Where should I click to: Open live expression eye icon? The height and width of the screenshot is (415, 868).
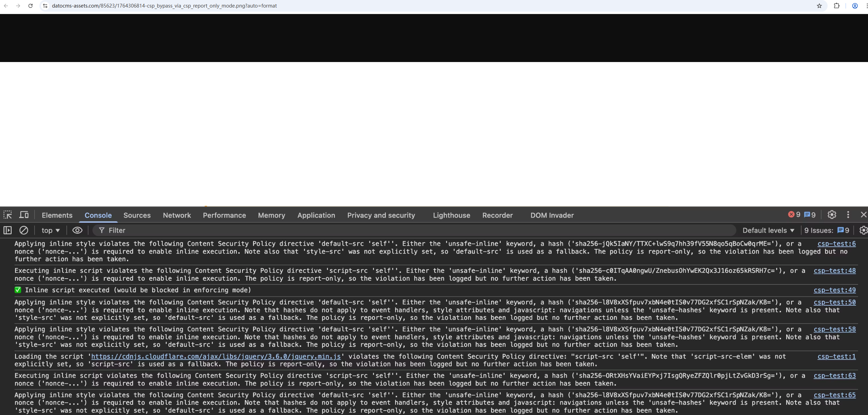(x=77, y=230)
